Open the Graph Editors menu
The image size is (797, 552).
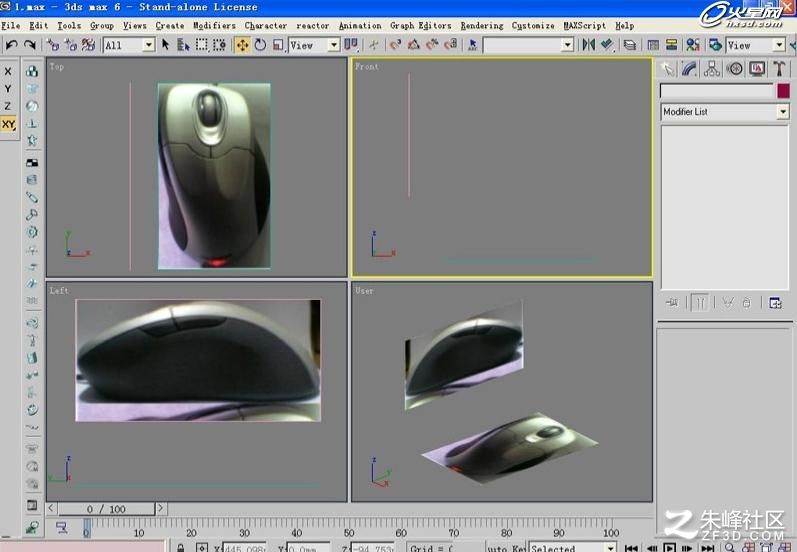[x=420, y=25]
